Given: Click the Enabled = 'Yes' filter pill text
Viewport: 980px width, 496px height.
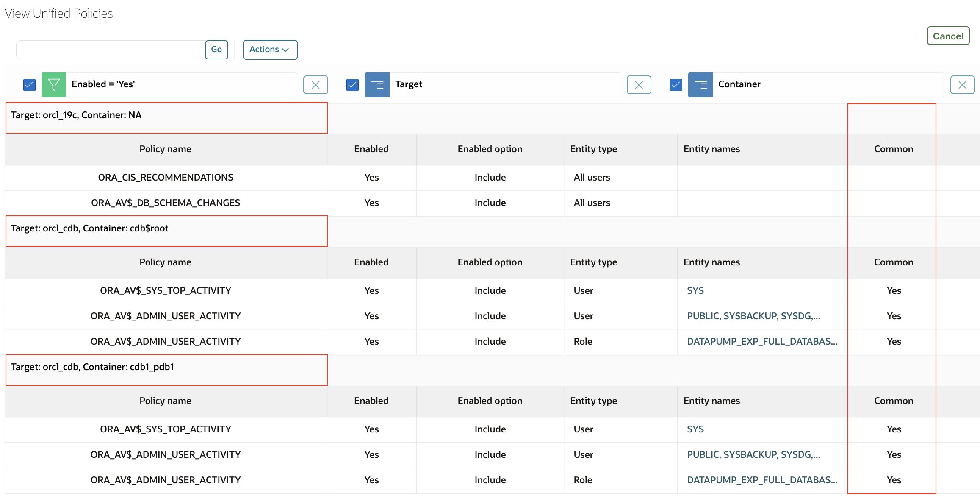Looking at the screenshot, I should pos(103,84).
